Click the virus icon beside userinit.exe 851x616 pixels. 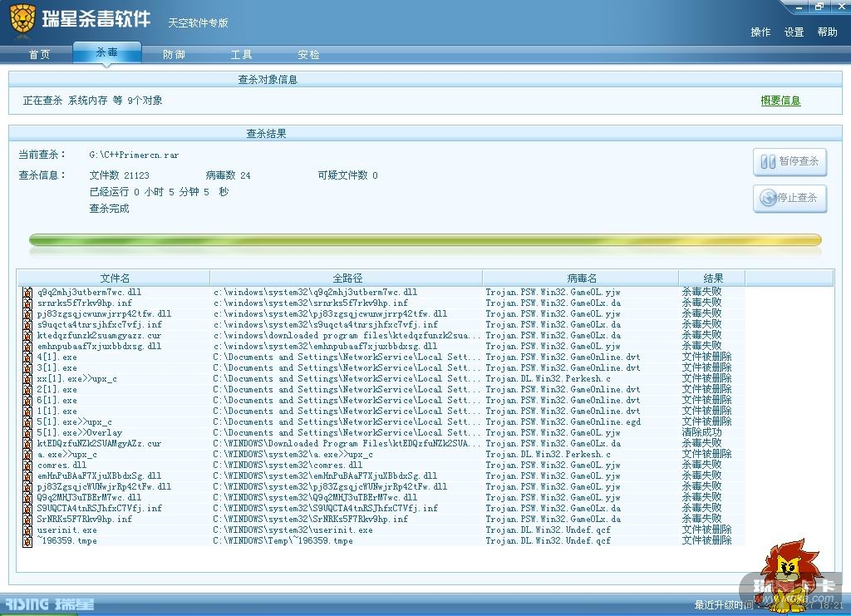pos(27,530)
